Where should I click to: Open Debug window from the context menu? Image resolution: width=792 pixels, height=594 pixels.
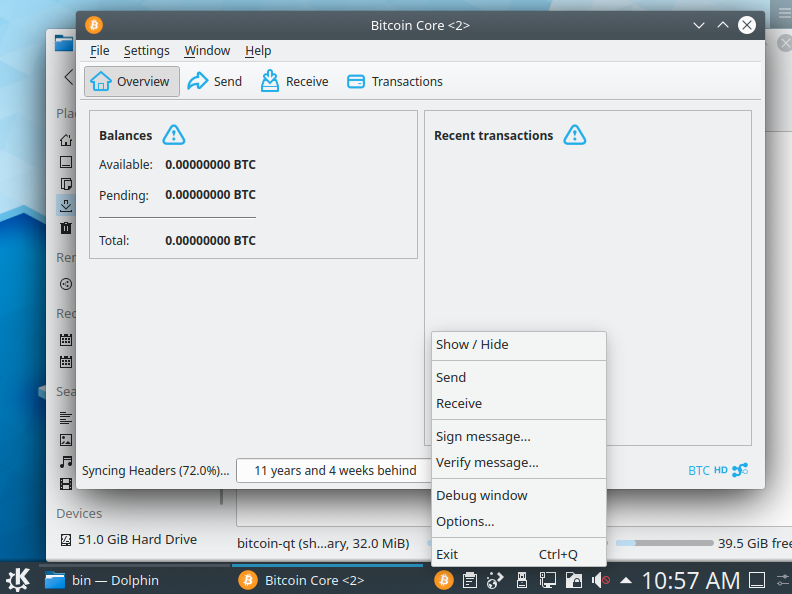click(x=519, y=496)
